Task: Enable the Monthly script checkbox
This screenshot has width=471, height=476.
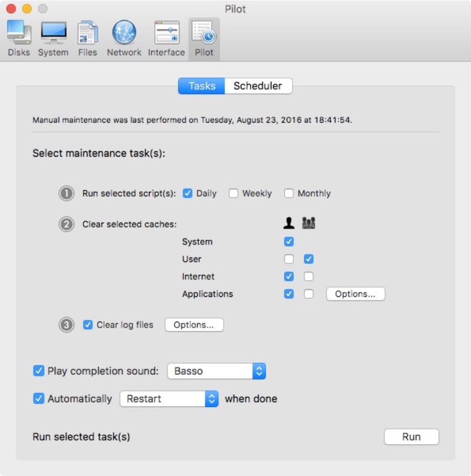Action: [x=289, y=193]
